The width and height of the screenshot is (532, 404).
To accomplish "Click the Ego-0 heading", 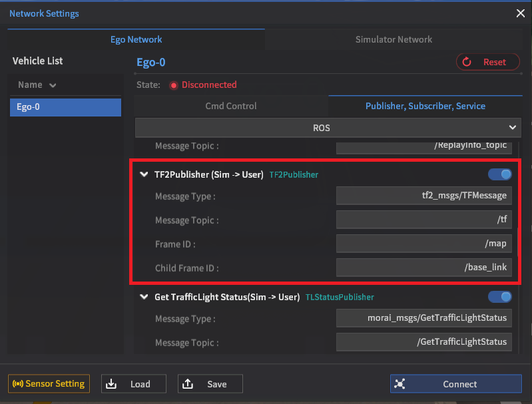I will pyautogui.click(x=150, y=63).
